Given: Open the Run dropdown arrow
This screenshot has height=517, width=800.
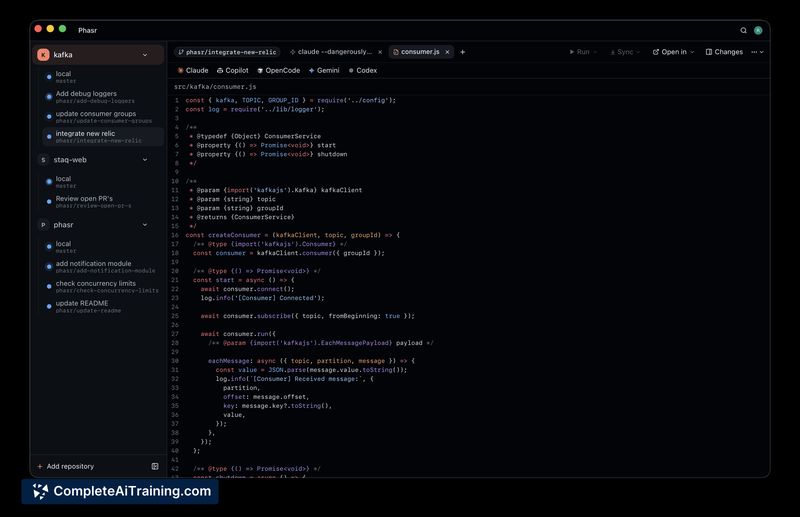Looking at the screenshot, I should [x=595, y=52].
